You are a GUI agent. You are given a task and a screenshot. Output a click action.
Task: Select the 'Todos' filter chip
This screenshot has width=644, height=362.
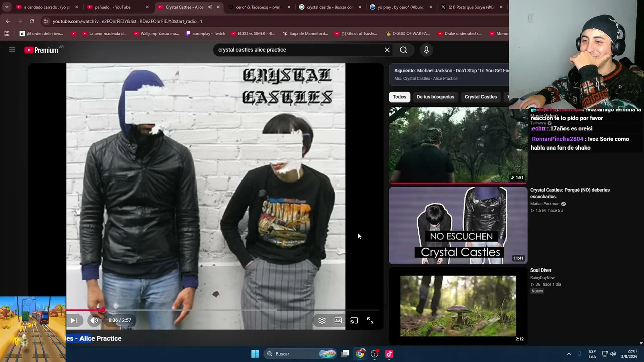[399, 97]
